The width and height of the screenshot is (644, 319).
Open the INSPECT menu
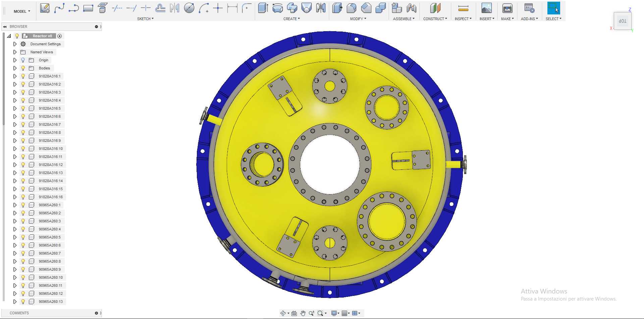463,19
